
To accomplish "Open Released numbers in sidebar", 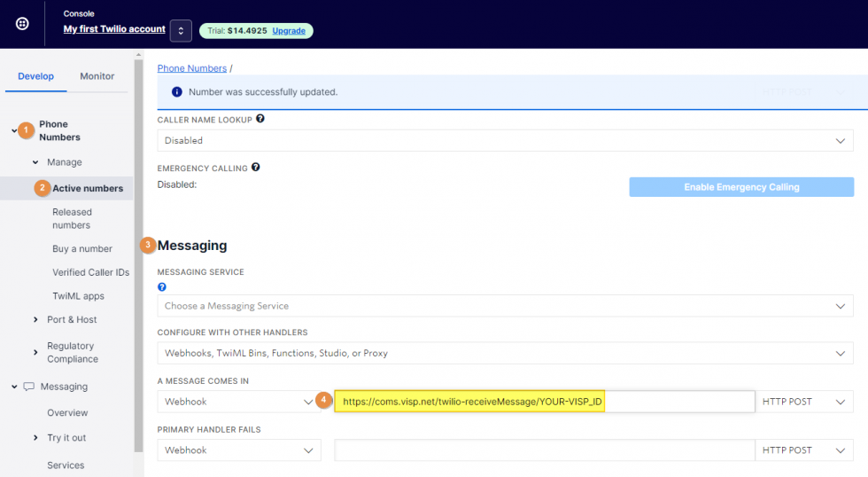I will [72, 219].
